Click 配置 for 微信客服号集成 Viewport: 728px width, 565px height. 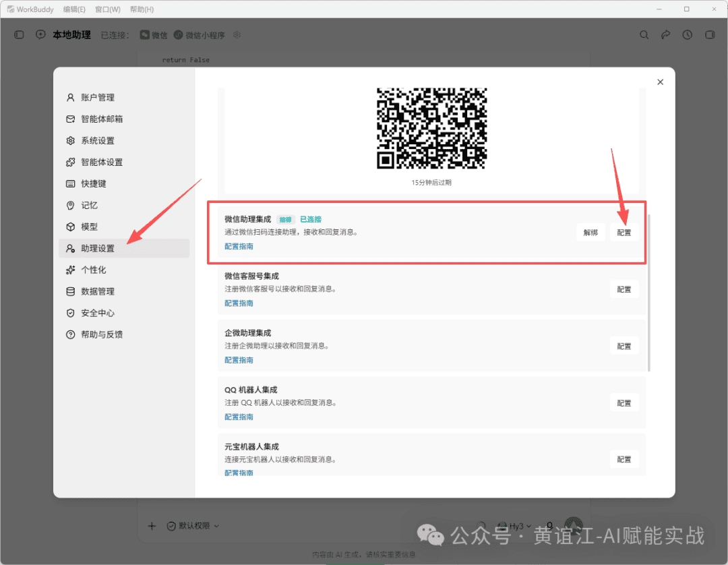coord(624,289)
